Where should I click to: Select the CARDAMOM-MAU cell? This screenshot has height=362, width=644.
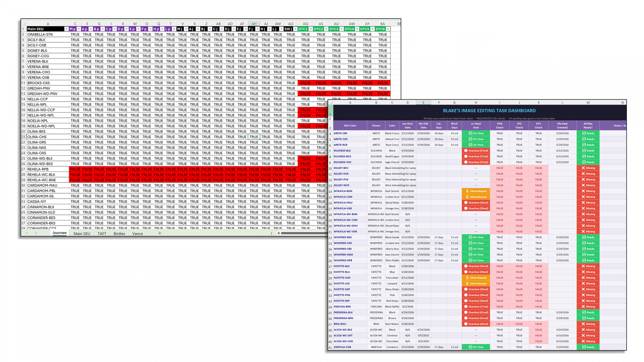coord(48,186)
